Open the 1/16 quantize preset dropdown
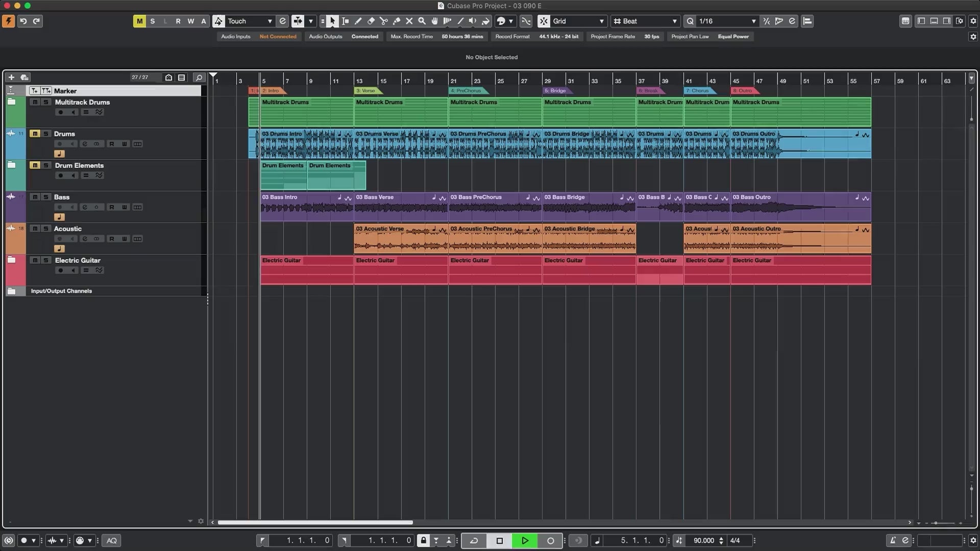Viewport: 980px width, 551px height. pos(727,21)
